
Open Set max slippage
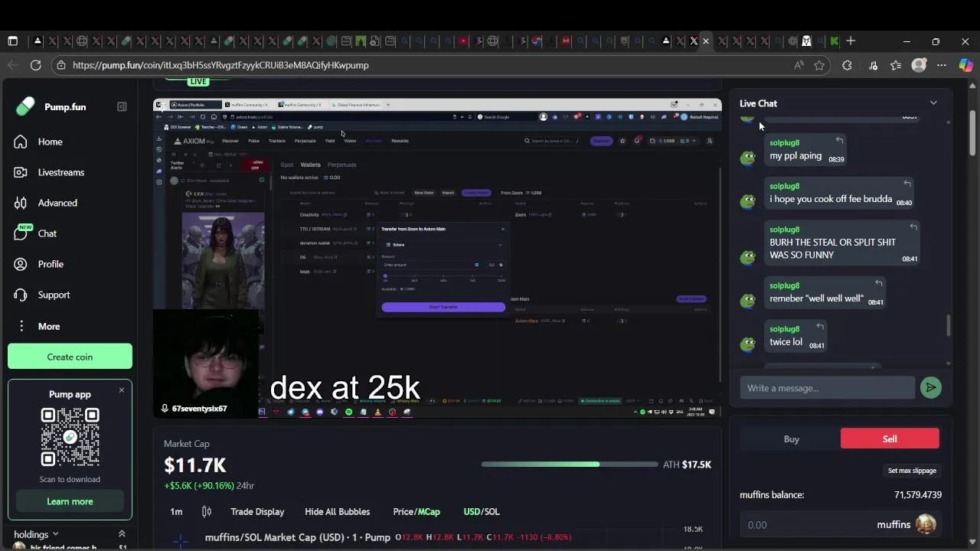tap(912, 471)
